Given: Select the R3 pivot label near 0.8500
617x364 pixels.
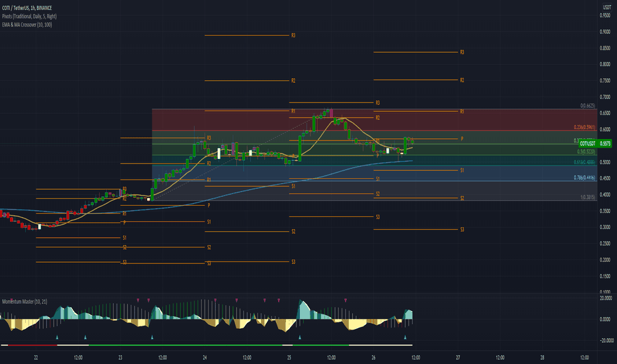Looking at the screenshot, I should [462, 52].
